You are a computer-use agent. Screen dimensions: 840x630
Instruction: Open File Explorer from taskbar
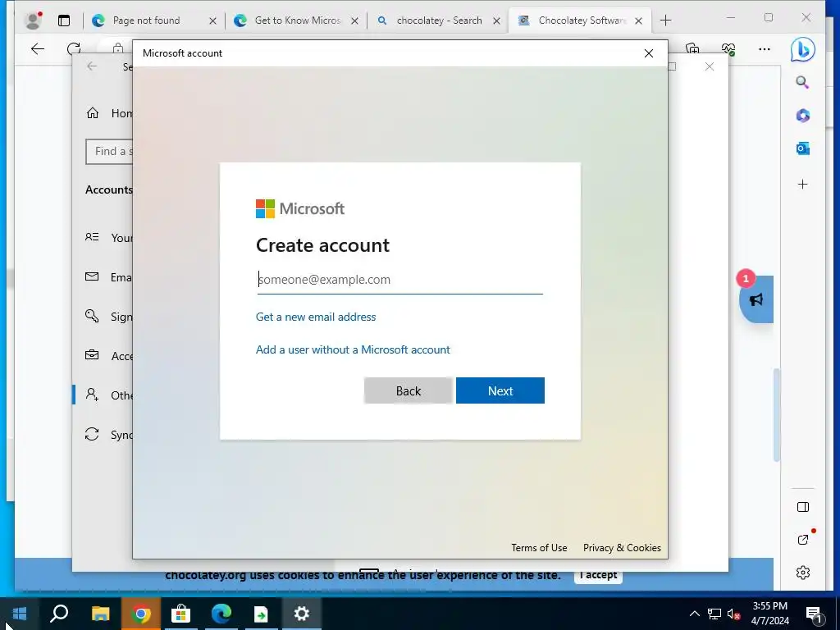tap(100, 614)
